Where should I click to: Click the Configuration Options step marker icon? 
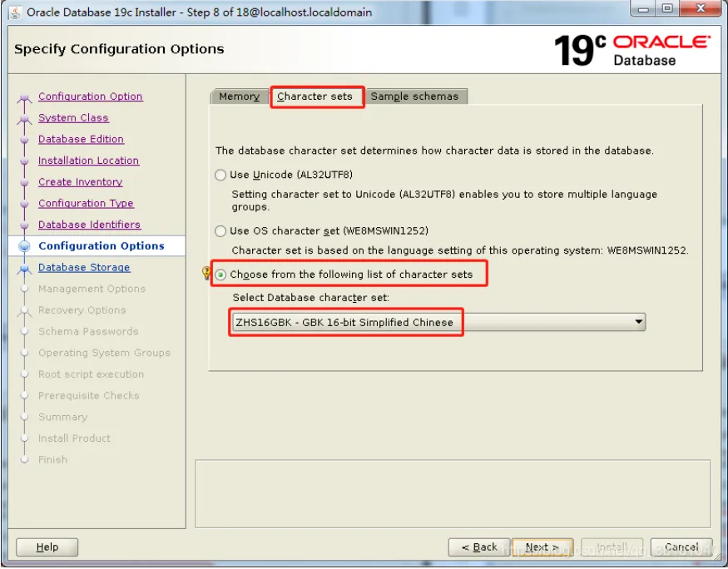point(25,246)
